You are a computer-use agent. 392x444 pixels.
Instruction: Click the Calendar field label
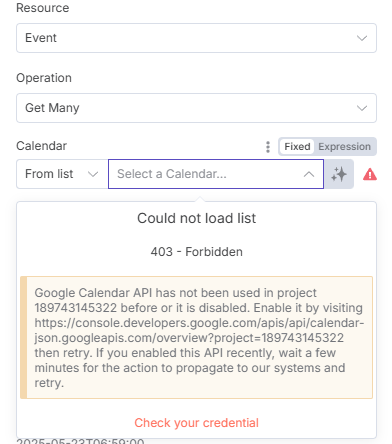[x=41, y=146]
